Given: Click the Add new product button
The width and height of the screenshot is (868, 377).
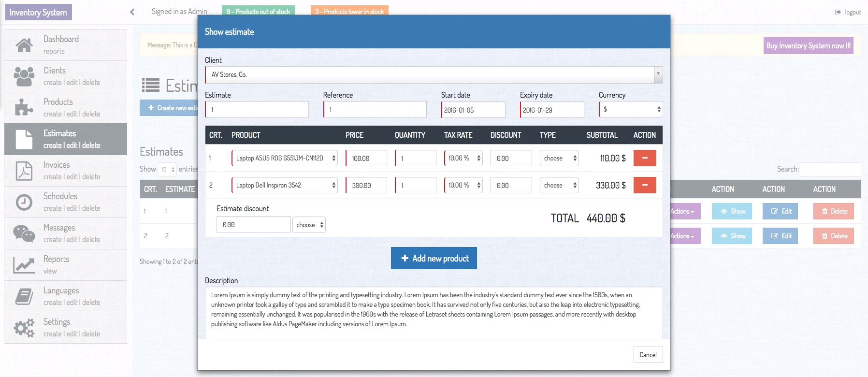Looking at the screenshot, I should [x=434, y=259].
